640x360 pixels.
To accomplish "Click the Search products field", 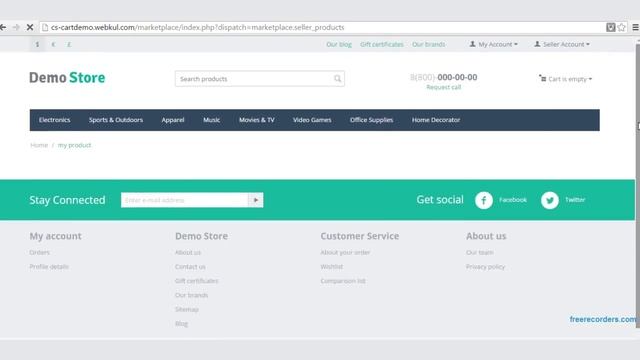I will (x=260, y=79).
